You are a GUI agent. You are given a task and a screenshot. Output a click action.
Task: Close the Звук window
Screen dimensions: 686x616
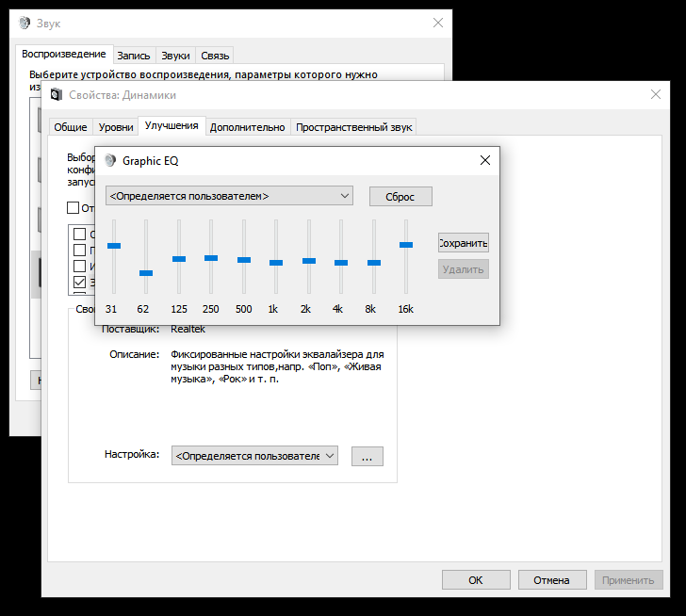pyautogui.click(x=438, y=23)
